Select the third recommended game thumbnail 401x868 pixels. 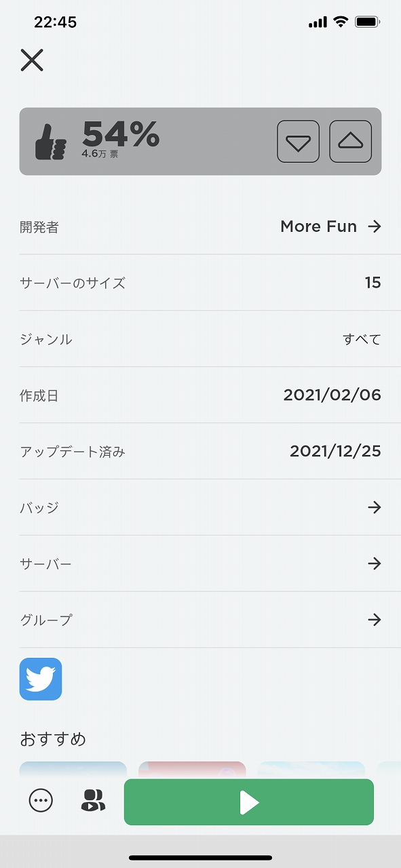[311, 770]
